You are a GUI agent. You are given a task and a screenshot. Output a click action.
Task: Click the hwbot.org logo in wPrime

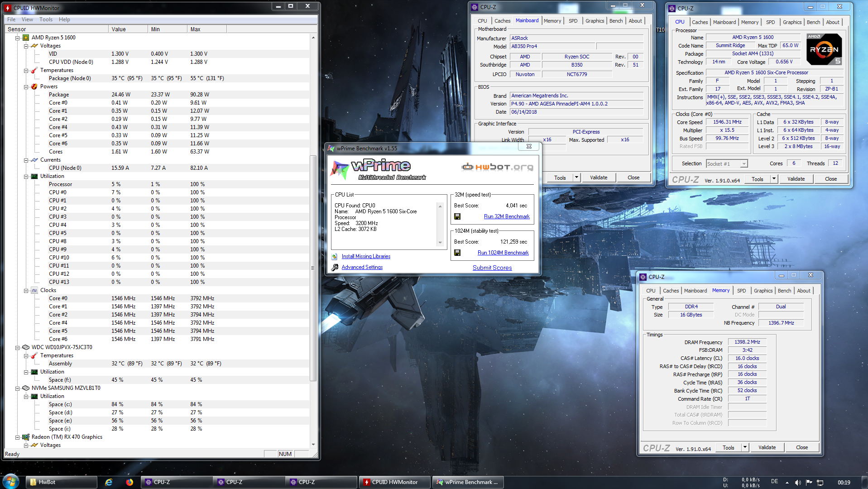point(497,167)
